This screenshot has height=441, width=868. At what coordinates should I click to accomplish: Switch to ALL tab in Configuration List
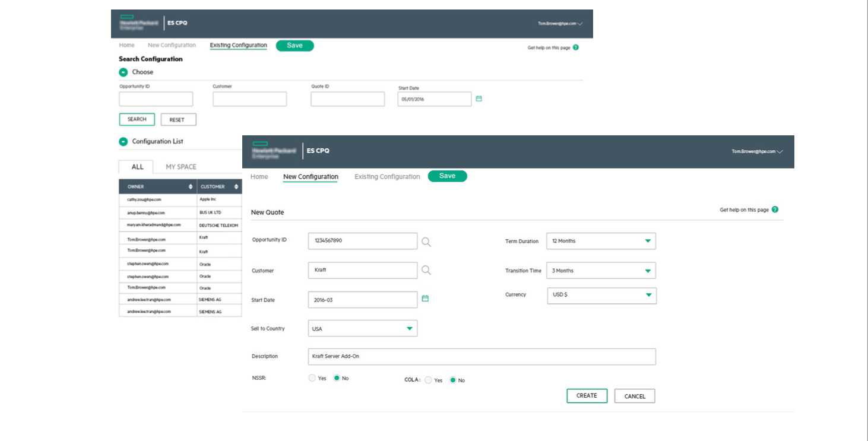click(x=137, y=167)
